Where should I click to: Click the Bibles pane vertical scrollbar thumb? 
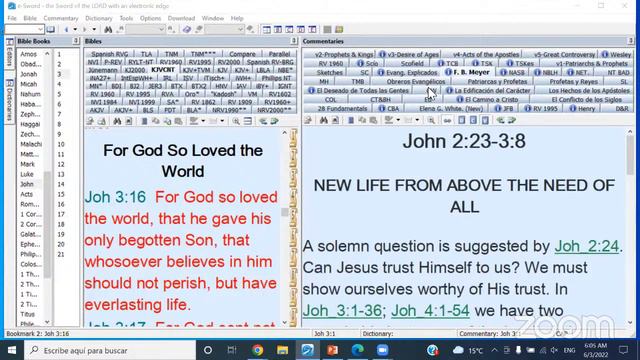(x=284, y=212)
